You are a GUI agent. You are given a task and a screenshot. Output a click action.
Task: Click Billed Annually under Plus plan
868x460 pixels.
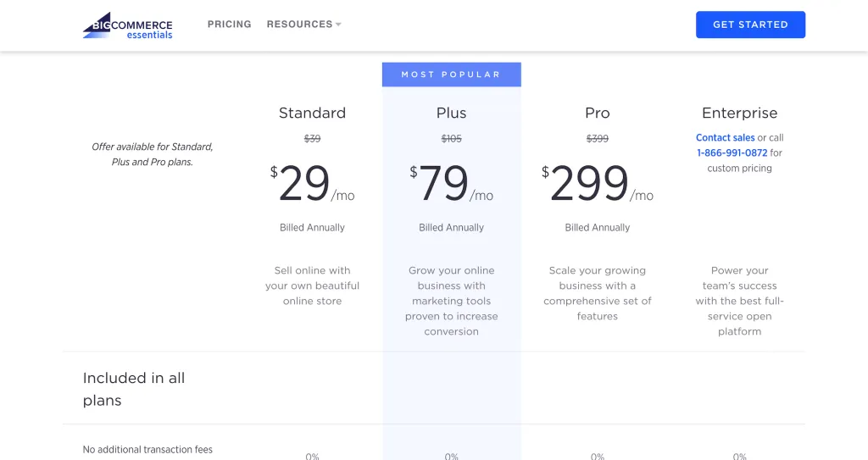[x=451, y=228]
